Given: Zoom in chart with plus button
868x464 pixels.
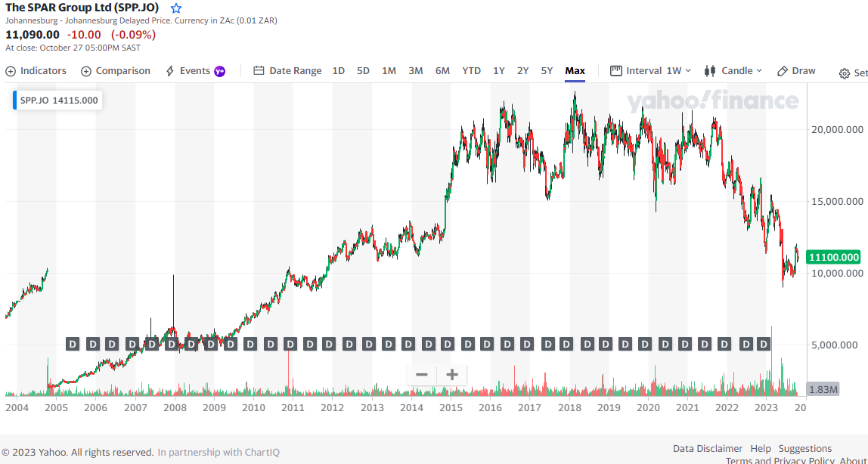Looking at the screenshot, I should 452,375.
